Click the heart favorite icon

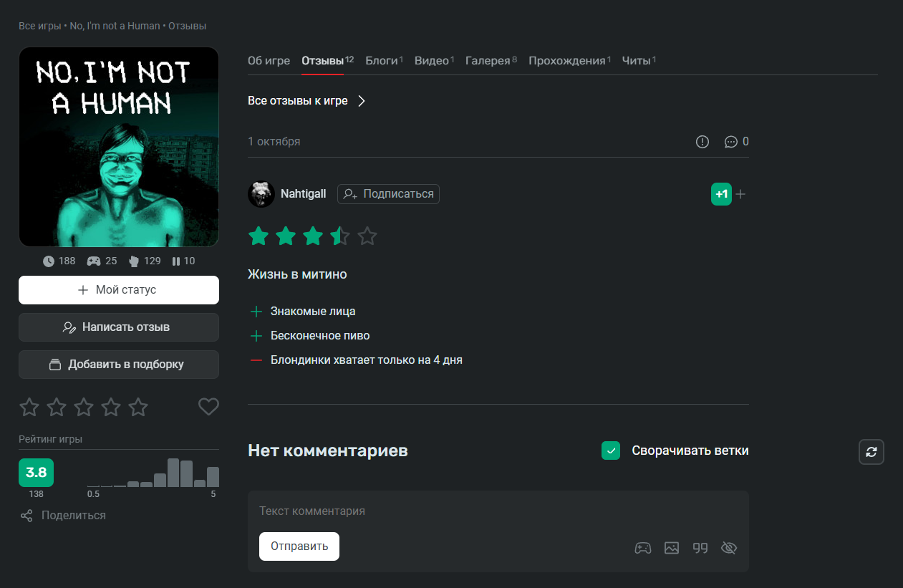(208, 407)
